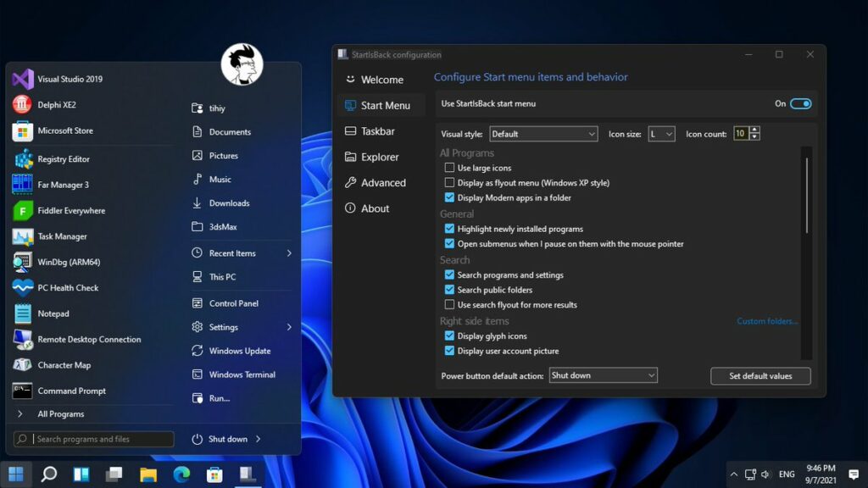Increase Icon count with the up stepper arrow

(x=753, y=130)
